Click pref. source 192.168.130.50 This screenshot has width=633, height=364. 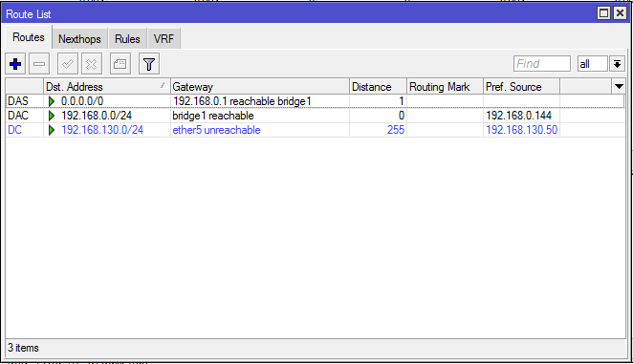[521, 130]
